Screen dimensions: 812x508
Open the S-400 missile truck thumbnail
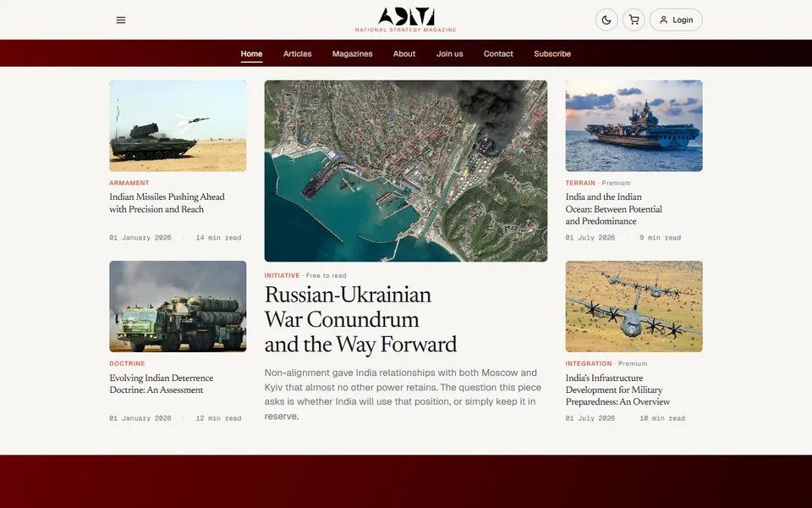pos(178,306)
